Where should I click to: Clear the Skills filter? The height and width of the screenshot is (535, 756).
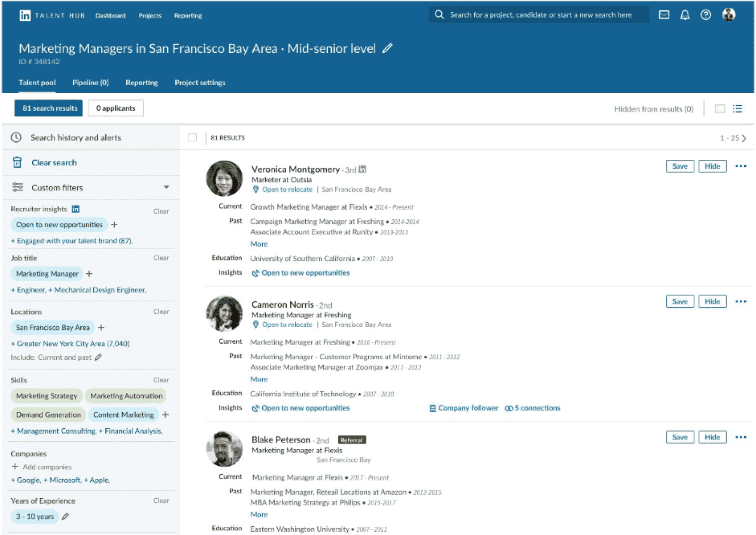pos(161,380)
